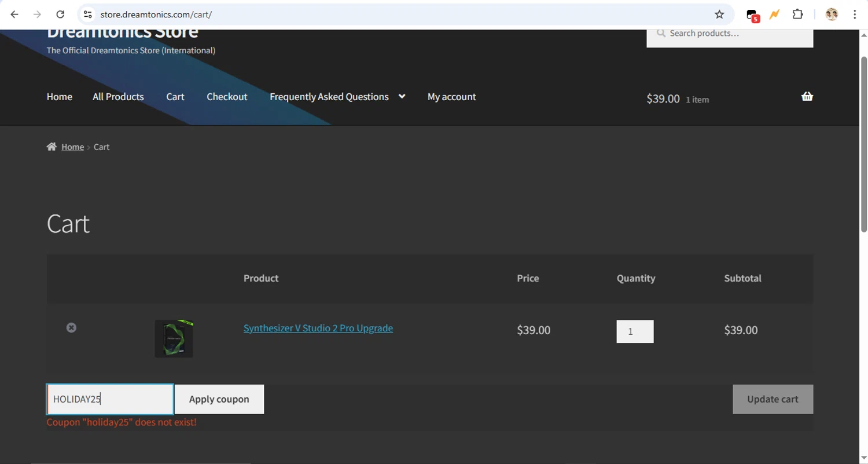Click the page vertical scrollbar
Image resolution: width=868 pixels, height=464 pixels.
[864, 145]
